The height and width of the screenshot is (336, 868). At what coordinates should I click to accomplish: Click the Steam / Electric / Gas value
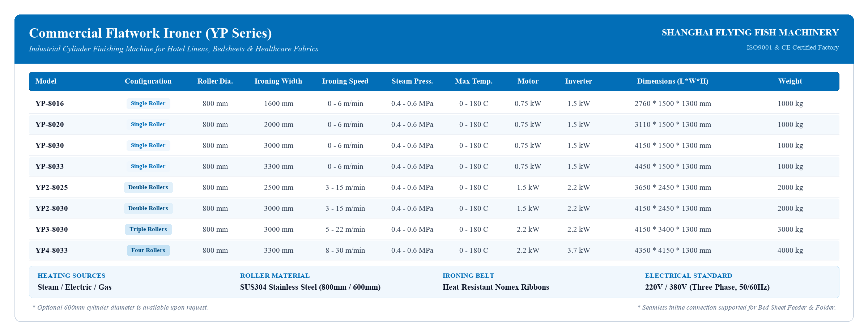pos(75,287)
